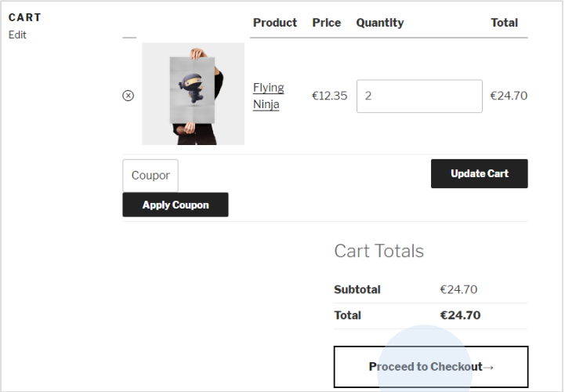Click the Edit link under Cart

coord(17,34)
